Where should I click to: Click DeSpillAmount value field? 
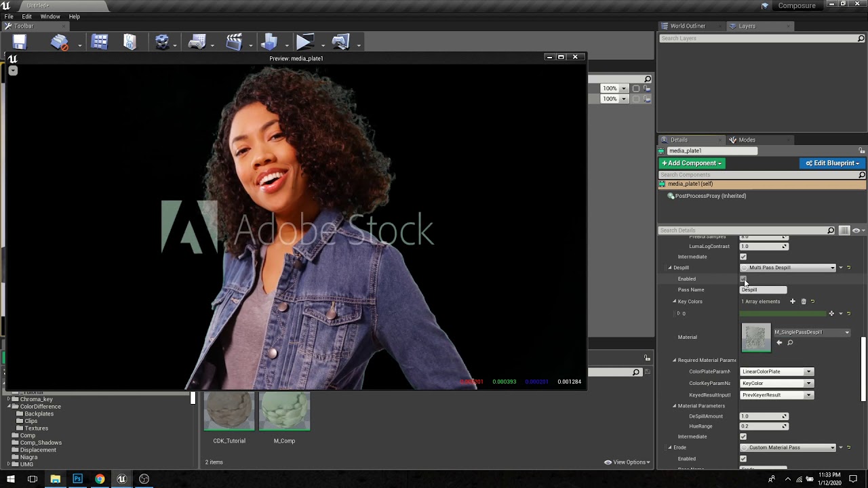tap(764, 416)
